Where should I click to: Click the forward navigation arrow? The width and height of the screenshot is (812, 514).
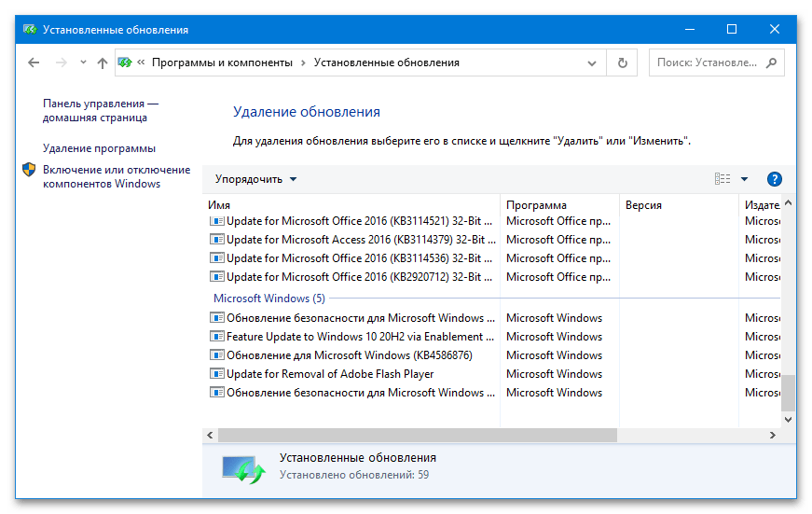pyautogui.click(x=62, y=63)
